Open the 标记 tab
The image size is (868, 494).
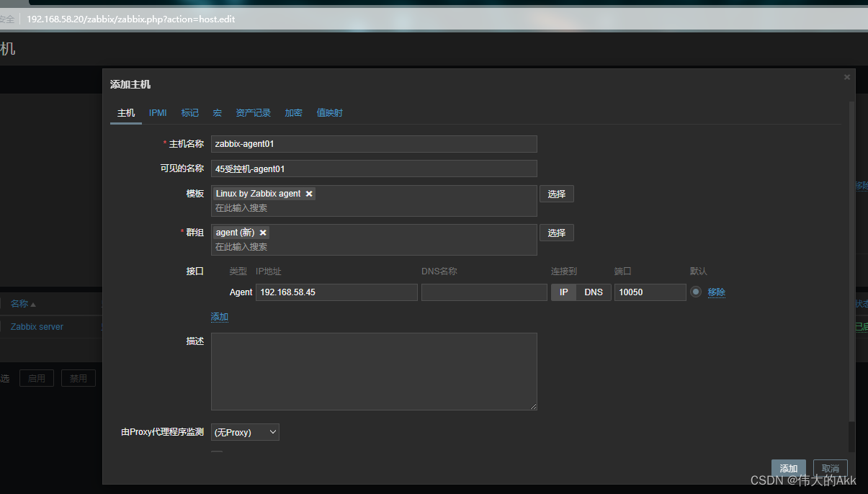click(190, 113)
